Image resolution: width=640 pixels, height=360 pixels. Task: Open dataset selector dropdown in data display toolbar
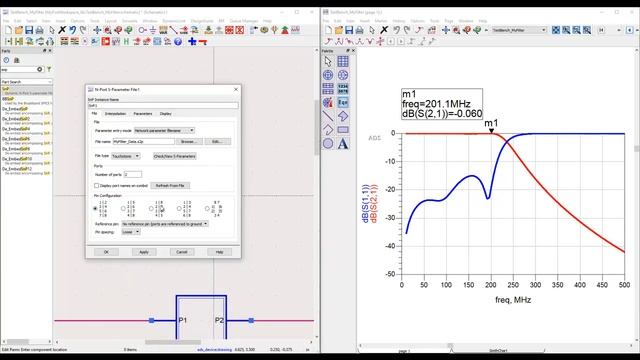(x=519, y=30)
